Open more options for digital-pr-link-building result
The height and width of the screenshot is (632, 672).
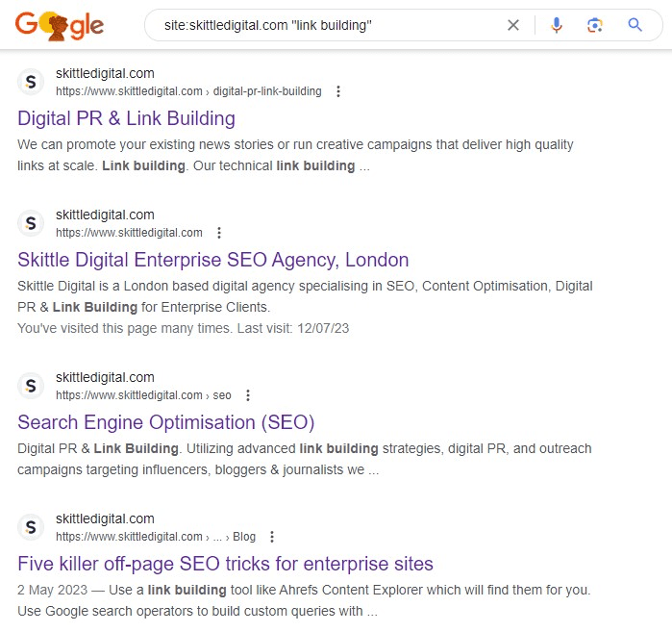click(338, 91)
